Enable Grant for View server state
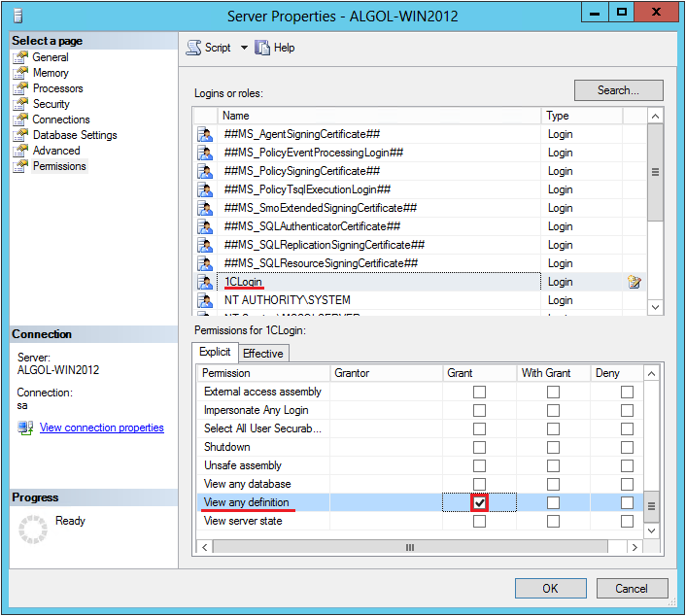Viewport: 686px width, 616px height. [479, 521]
